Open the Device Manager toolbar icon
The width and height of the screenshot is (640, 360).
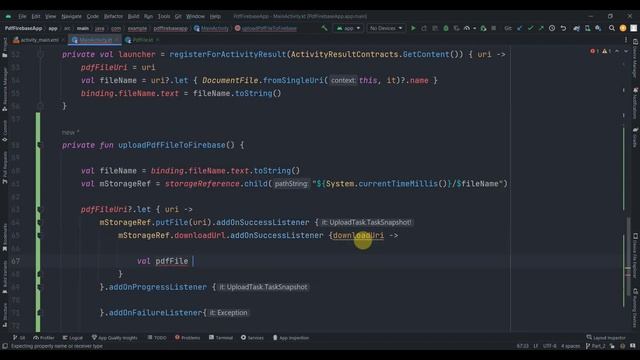pyautogui.click(x=587, y=28)
